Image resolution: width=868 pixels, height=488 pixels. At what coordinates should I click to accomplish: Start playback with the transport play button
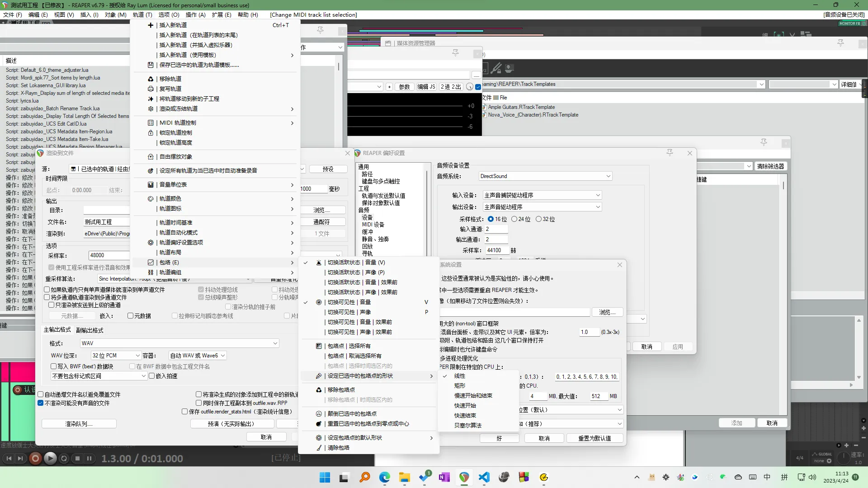pos(50,459)
